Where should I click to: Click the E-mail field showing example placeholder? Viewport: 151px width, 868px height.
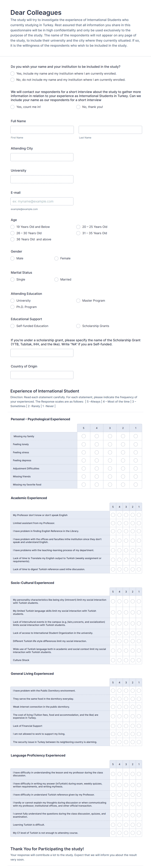click(42, 201)
